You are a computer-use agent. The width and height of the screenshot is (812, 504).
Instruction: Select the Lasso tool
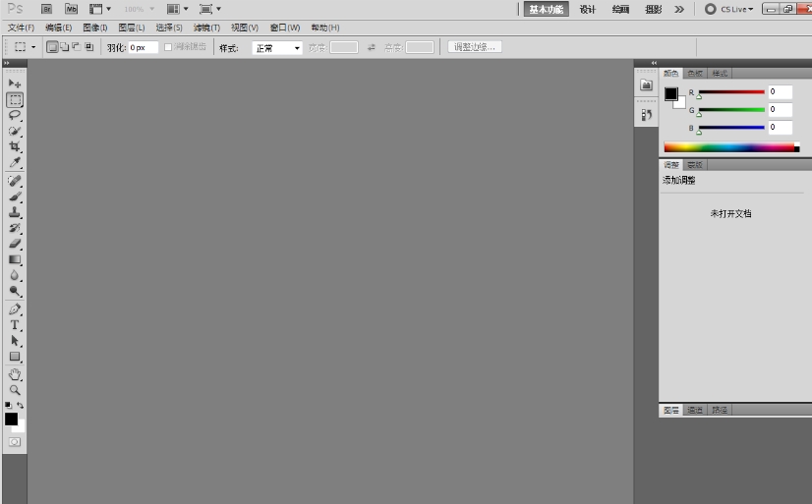(15, 115)
